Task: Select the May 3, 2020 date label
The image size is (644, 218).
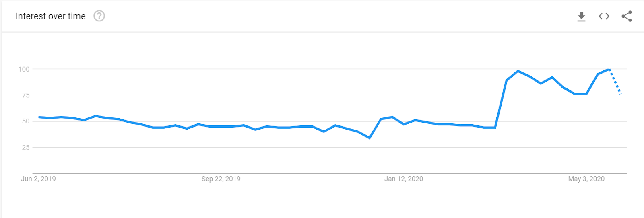Action: [586, 179]
